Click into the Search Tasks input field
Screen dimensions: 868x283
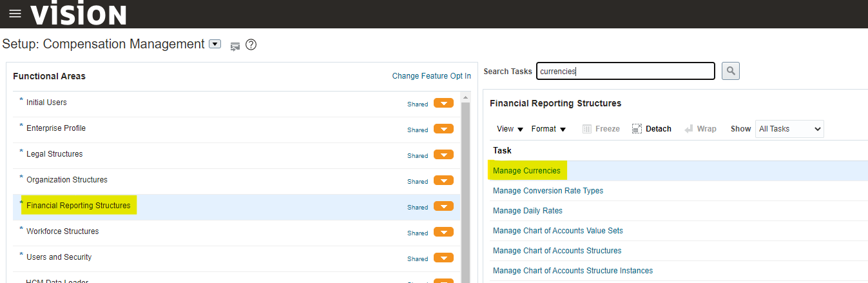pos(625,71)
